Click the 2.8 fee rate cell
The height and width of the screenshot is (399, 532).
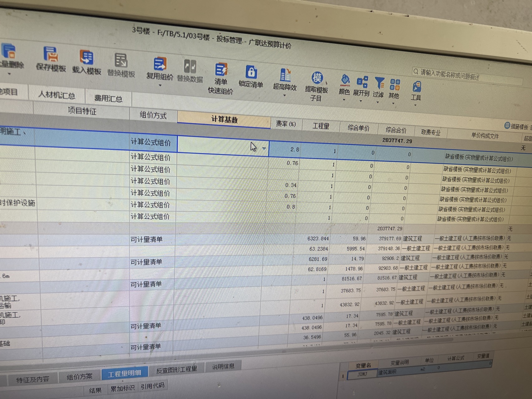click(x=284, y=149)
